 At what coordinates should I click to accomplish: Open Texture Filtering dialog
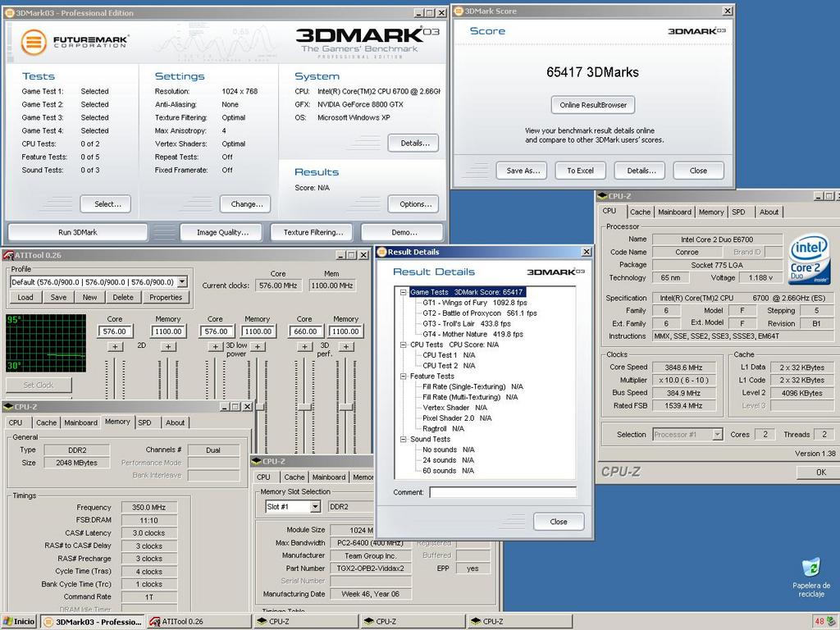(313, 232)
